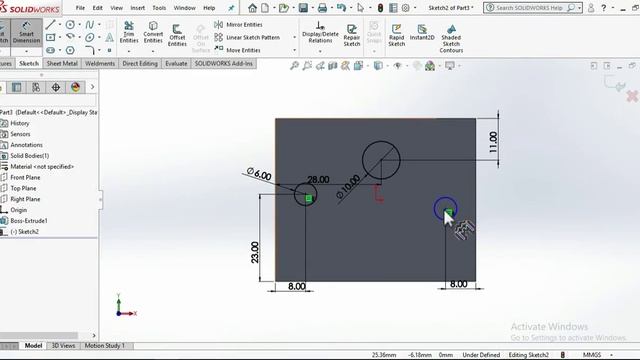Open Save options dropdown arrow

313,8
